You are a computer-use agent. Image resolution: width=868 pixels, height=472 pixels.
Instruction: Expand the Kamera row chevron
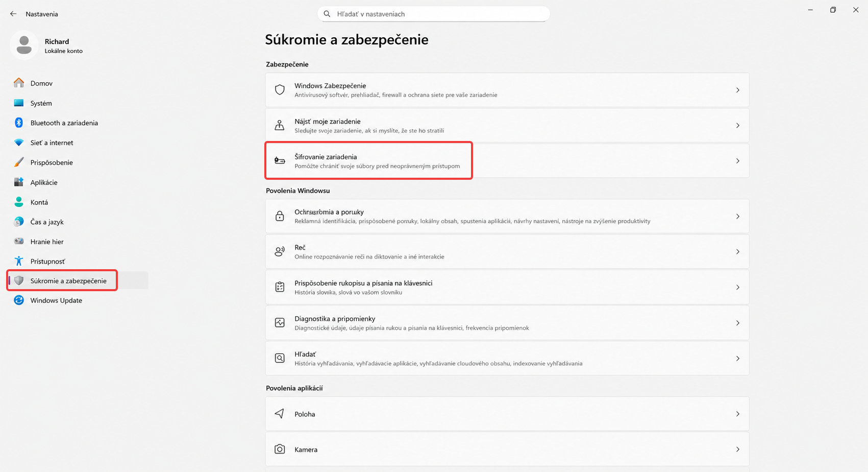point(738,450)
